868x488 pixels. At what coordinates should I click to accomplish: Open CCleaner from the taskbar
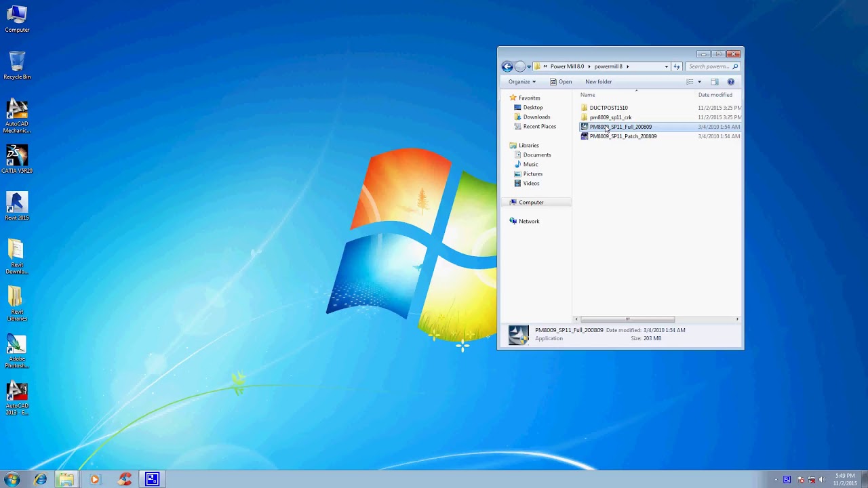tap(125, 479)
